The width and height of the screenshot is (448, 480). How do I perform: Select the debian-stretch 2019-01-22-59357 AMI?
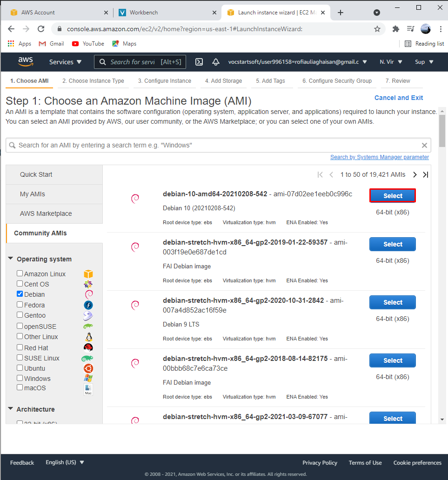(393, 244)
